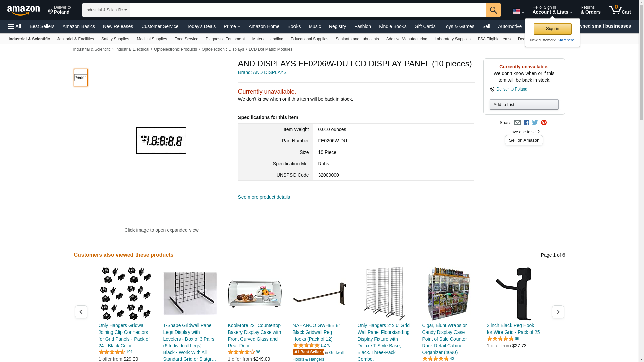Image resolution: width=644 pixels, height=362 pixels.
Task: Focus the Amazon search input field
Action: pyautogui.click(x=308, y=10)
